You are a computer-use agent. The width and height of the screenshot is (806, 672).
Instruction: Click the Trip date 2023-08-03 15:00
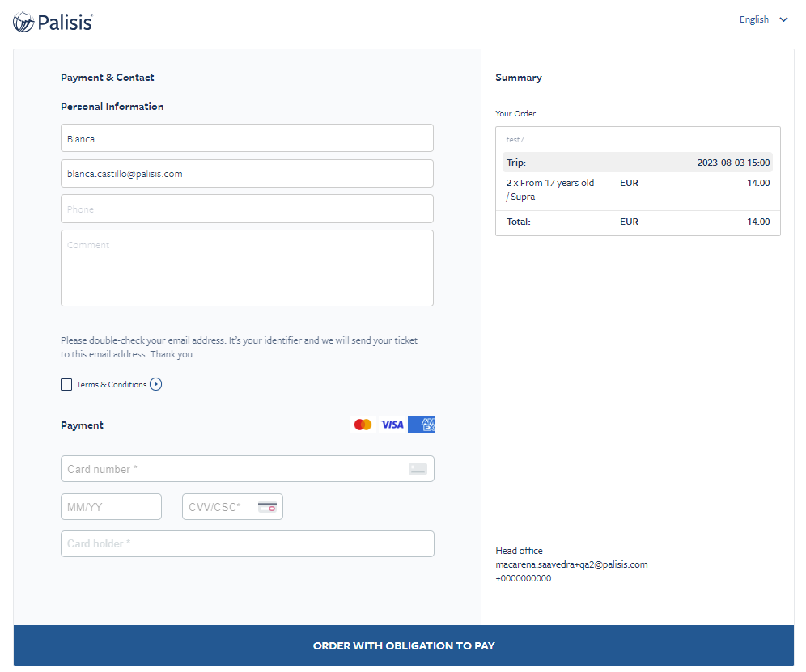pos(733,163)
